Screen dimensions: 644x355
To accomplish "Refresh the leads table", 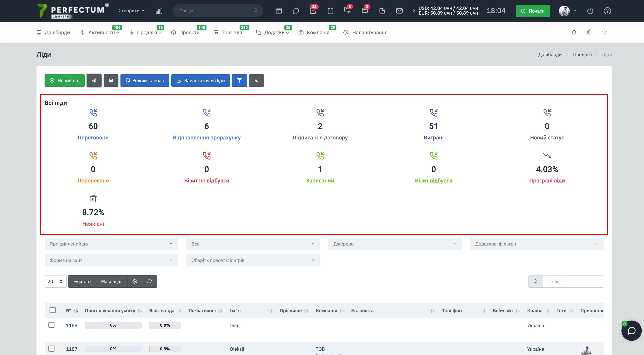I will [150, 282].
